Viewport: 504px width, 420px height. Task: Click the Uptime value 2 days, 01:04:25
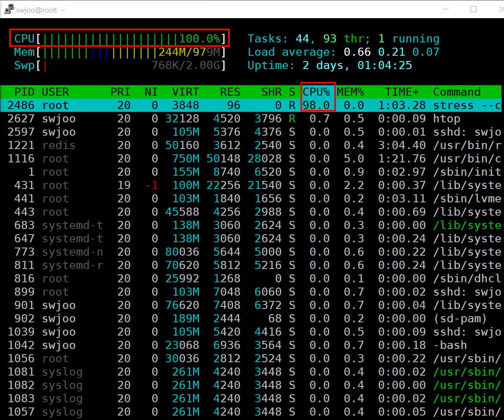point(357,65)
